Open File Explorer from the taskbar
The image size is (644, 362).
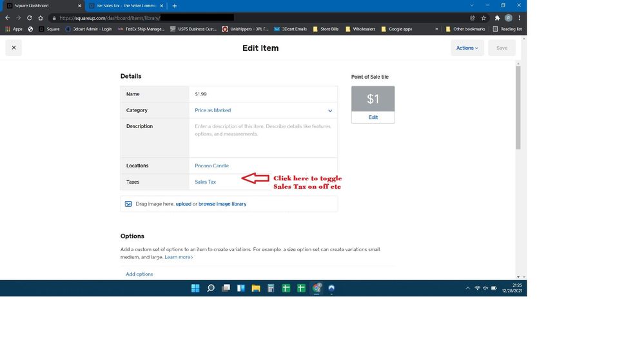click(x=256, y=289)
